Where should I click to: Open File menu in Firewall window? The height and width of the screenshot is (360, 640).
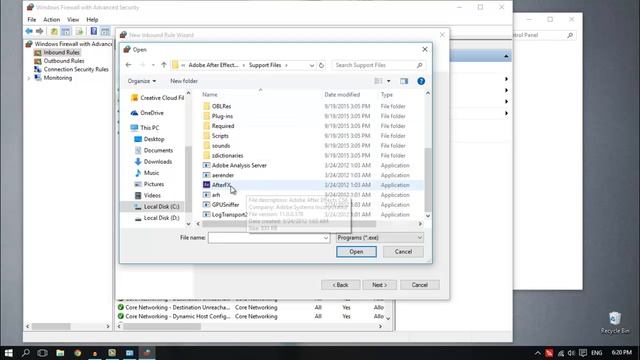coord(31,20)
